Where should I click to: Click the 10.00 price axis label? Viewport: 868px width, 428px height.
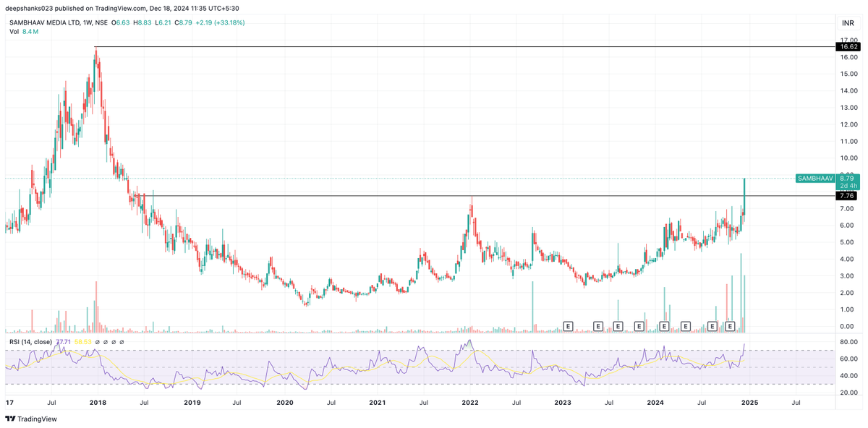point(848,158)
